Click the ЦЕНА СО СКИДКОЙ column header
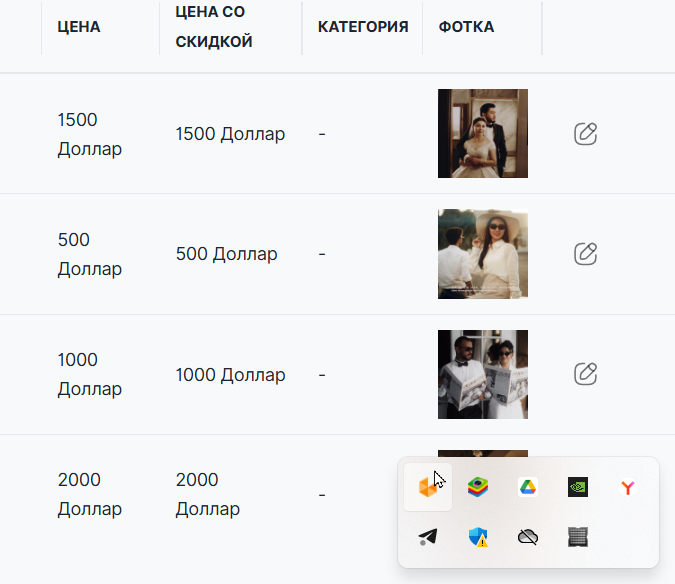The width and height of the screenshot is (675, 584). pos(214,27)
